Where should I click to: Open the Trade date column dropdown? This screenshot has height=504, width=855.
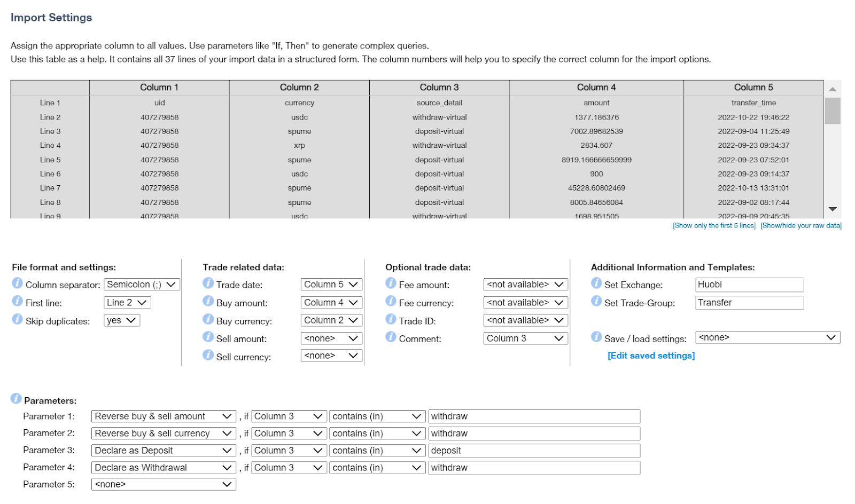point(331,285)
